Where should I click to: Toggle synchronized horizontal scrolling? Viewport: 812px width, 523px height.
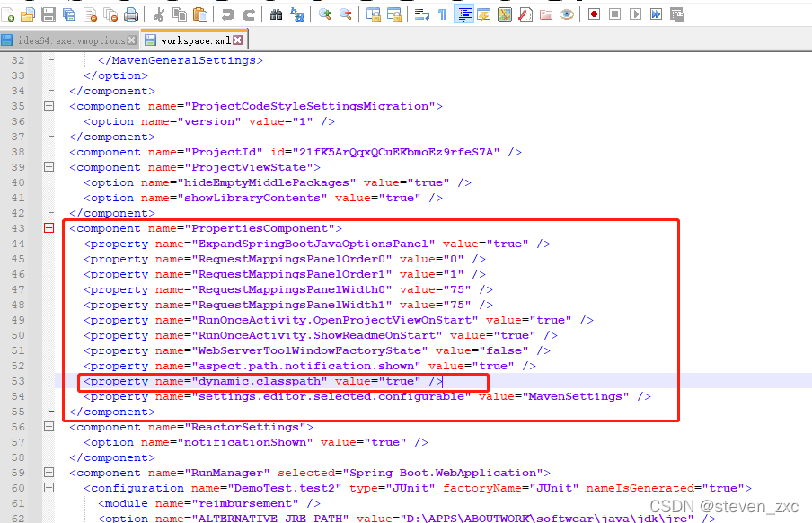click(394, 14)
